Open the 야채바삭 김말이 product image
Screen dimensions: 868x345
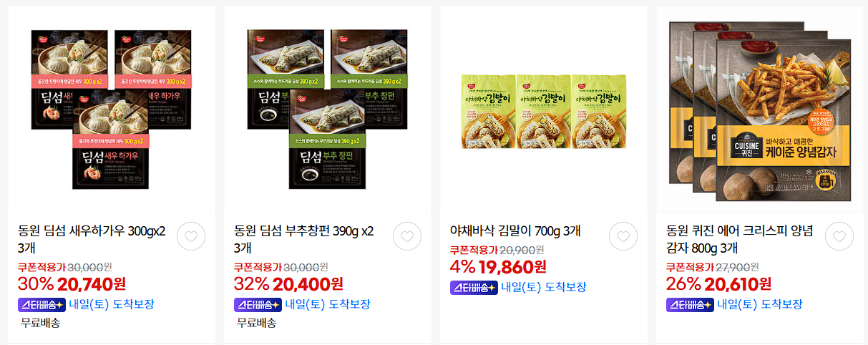click(x=544, y=111)
